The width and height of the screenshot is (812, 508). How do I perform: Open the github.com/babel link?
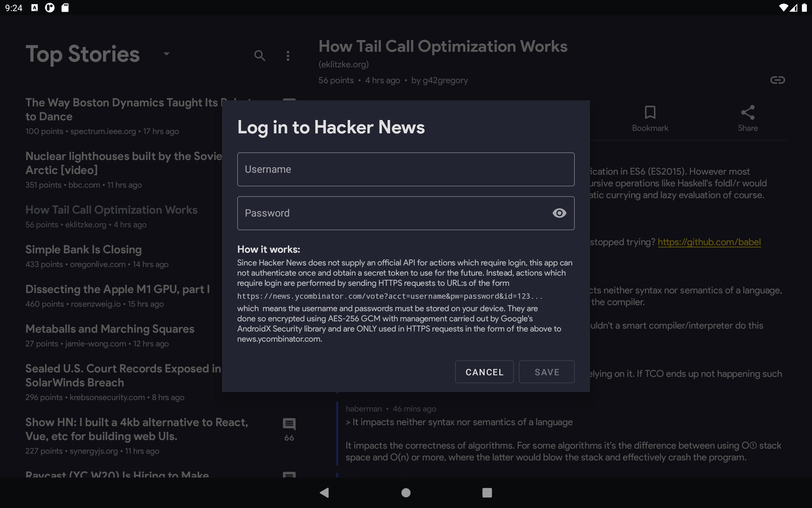709,242
